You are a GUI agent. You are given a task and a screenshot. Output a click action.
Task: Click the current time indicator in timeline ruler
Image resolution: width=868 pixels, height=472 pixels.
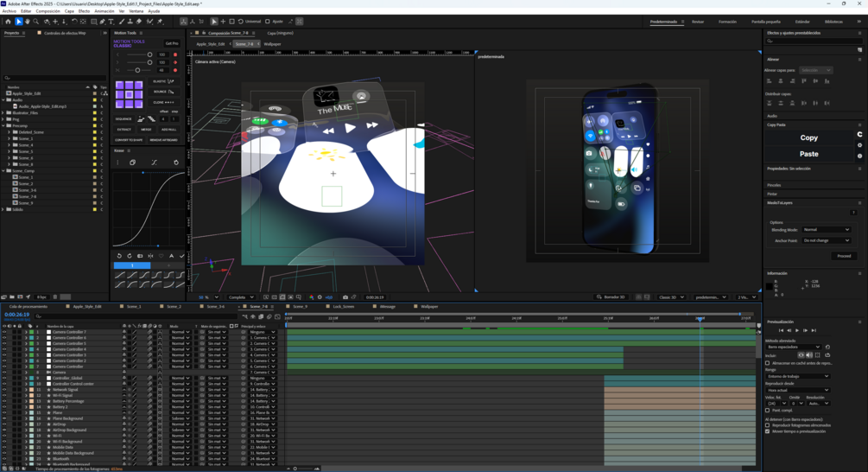[x=700, y=319]
